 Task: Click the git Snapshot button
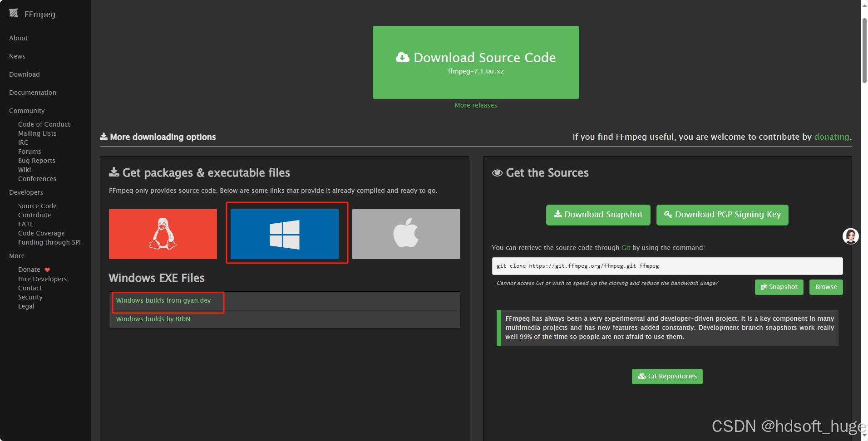tap(779, 287)
